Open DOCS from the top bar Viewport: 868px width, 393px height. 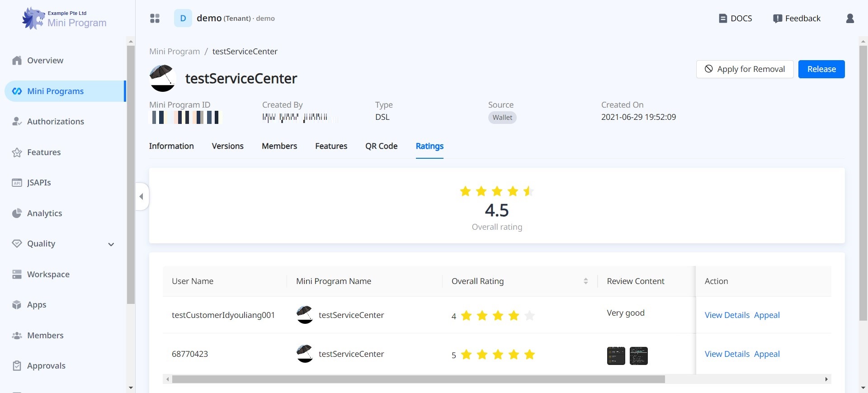tap(736, 19)
